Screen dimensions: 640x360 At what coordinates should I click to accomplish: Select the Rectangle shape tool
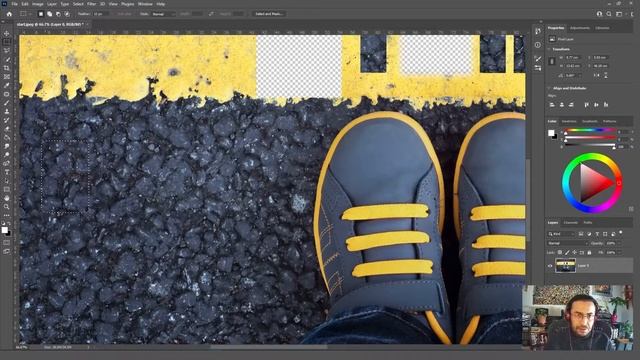pos(7,189)
